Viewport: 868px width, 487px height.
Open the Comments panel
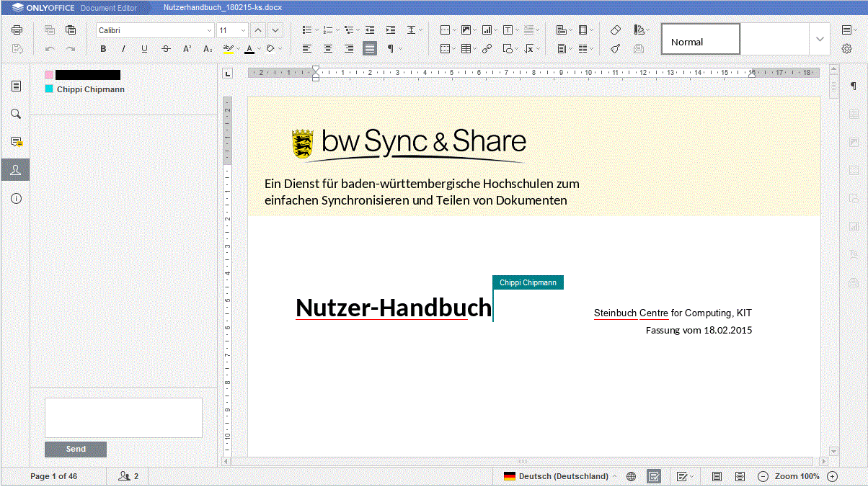coord(16,141)
